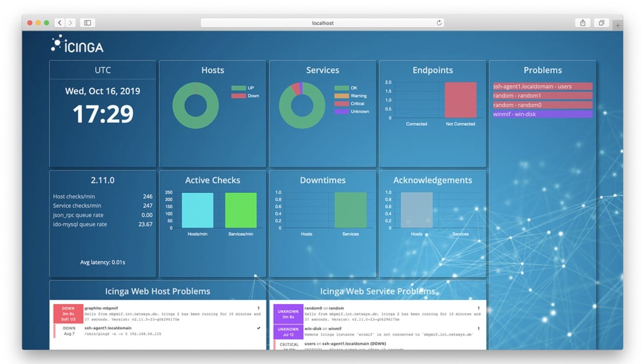Click the version number "2.11.0"
This screenshot has width=644, height=364.
pos(103,180)
